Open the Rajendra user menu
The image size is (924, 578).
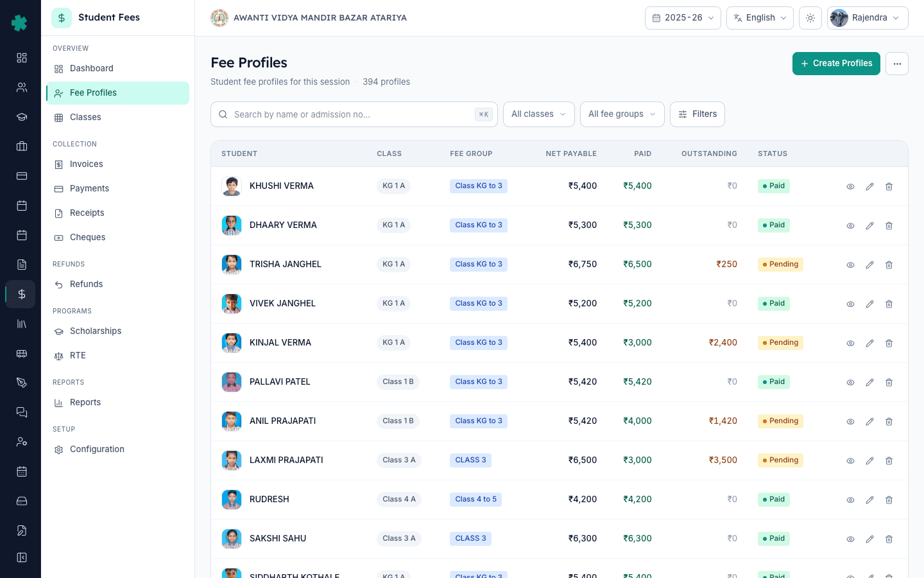click(x=868, y=18)
